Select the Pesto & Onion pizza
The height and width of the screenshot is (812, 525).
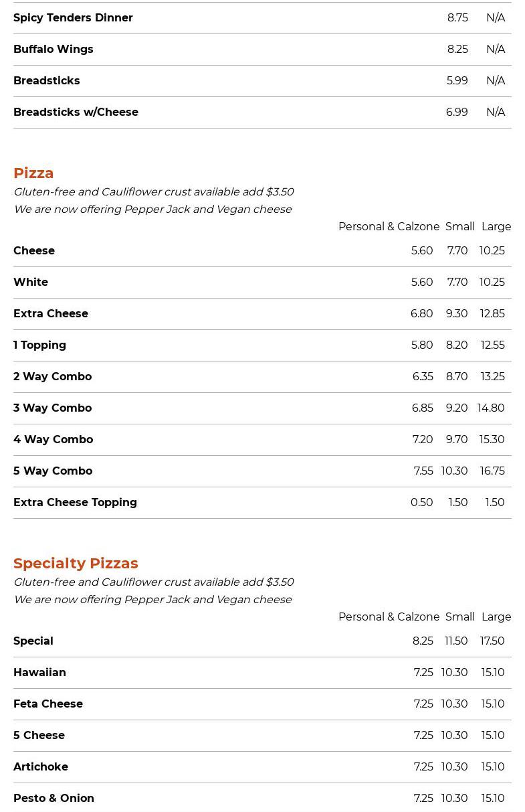click(x=54, y=798)
